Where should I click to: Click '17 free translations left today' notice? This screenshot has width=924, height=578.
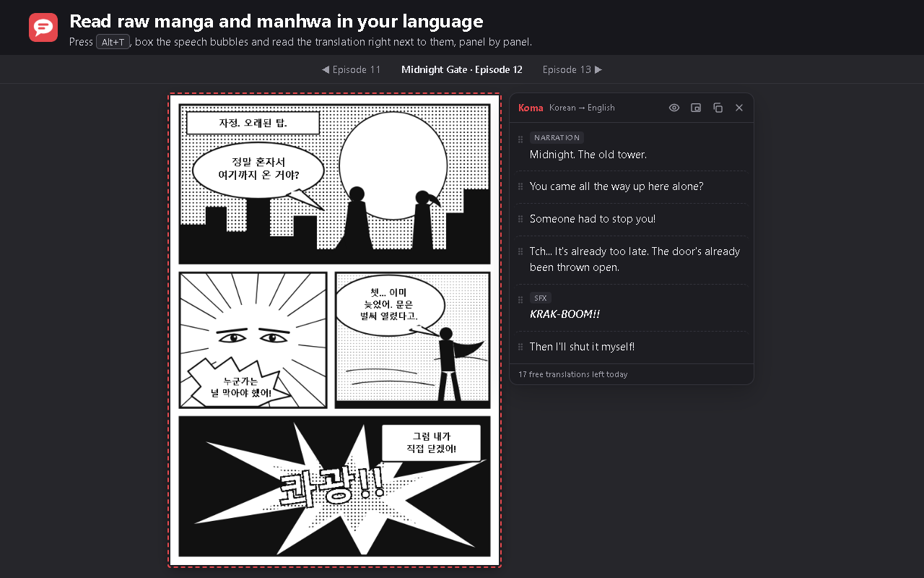[573, 374]
